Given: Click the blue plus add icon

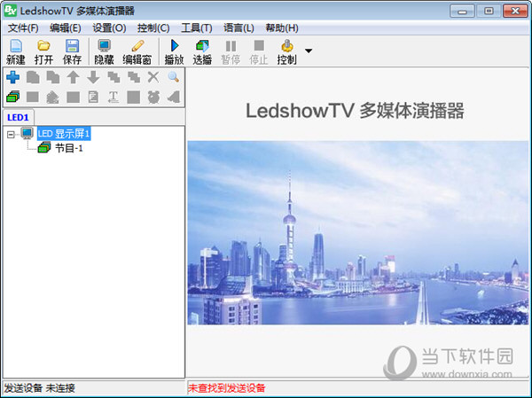Looking at the screenshot, I should pyautogui.click(x=13, y=77).
